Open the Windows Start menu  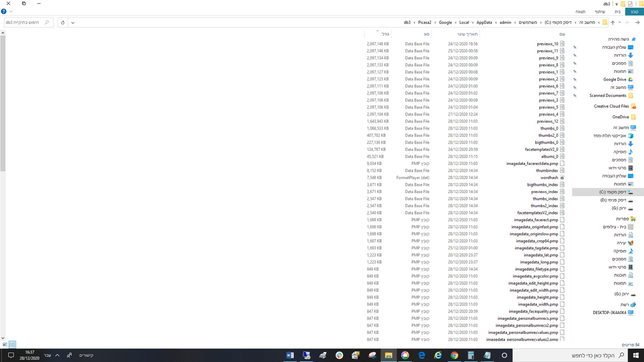click(x=636, y=355)
